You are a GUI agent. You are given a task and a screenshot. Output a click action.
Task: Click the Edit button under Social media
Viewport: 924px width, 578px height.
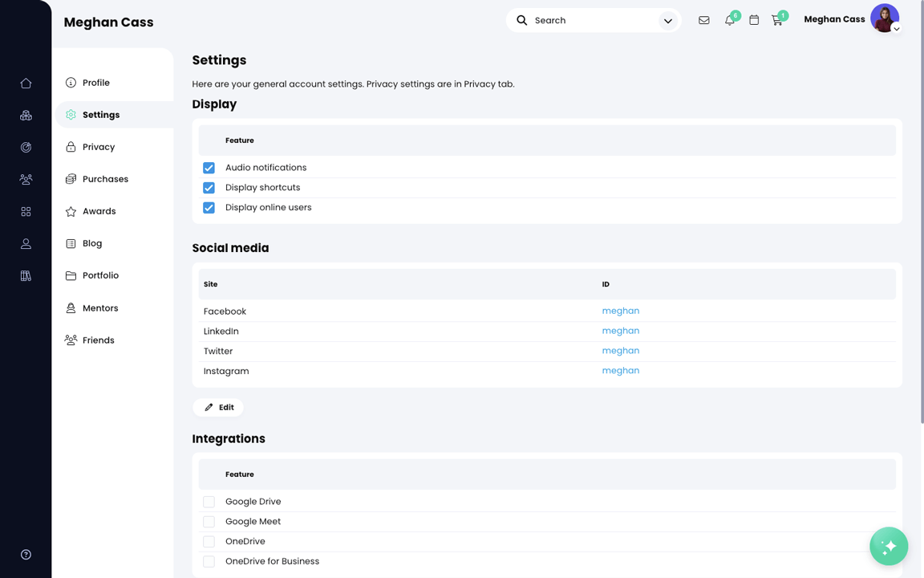click(x=217, y=407)
